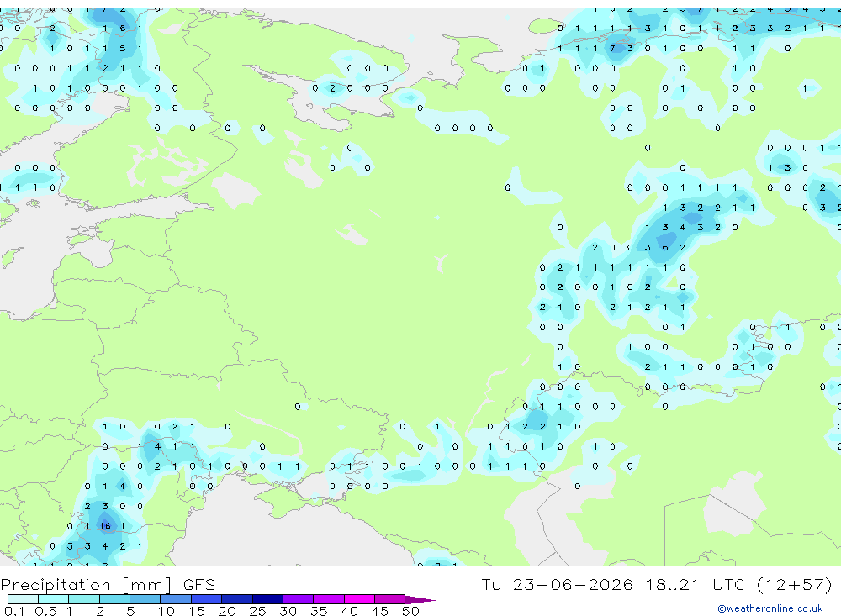Screen dimensions: 841x616
Task: Click the 30–35 mm violet legend swatch
Action: (x=299, y=599)
